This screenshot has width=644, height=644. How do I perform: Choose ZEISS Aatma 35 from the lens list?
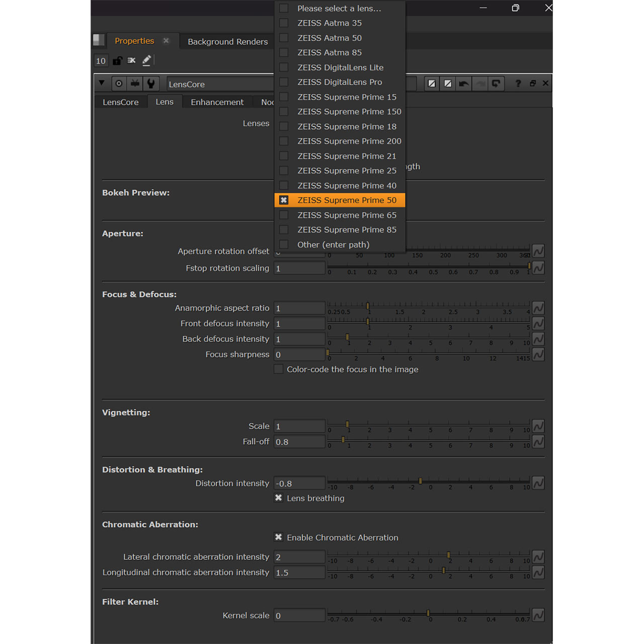[340, 23]
